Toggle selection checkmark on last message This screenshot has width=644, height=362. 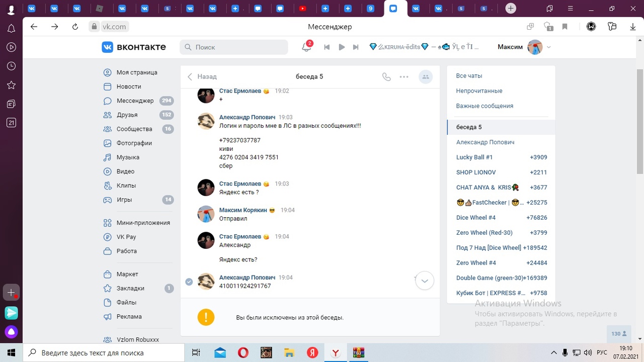(189, 282)
